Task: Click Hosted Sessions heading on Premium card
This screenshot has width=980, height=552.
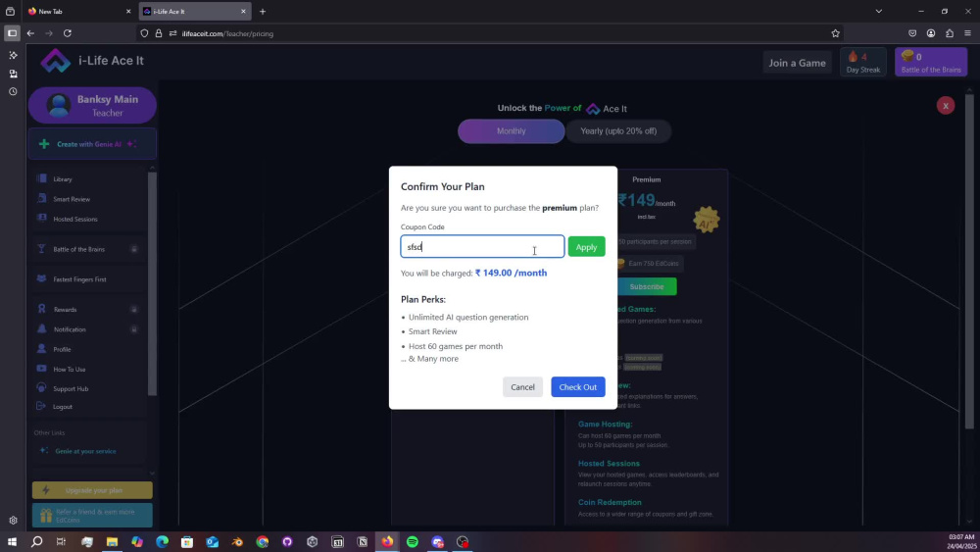Action: click(x=609, y=463)
